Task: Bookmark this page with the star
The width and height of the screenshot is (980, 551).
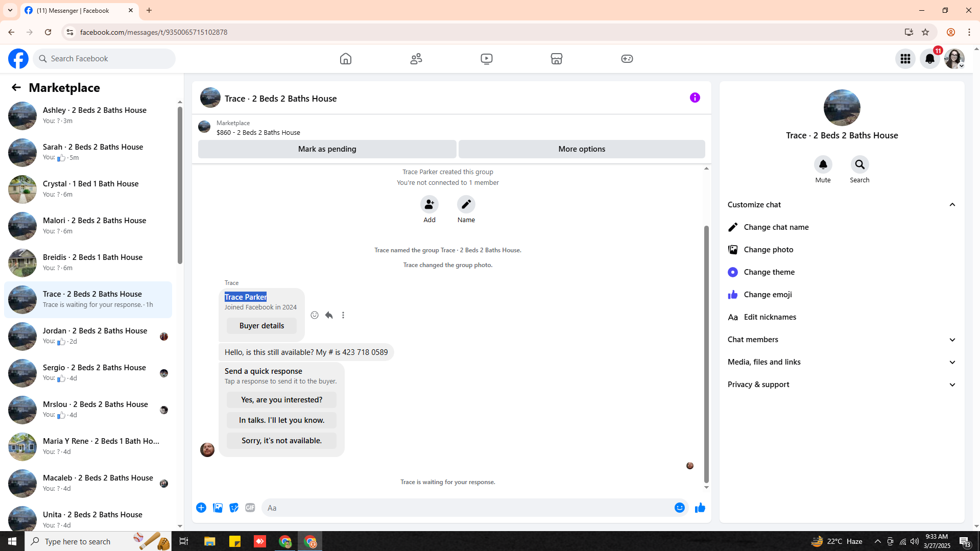Action: (925, 32)
